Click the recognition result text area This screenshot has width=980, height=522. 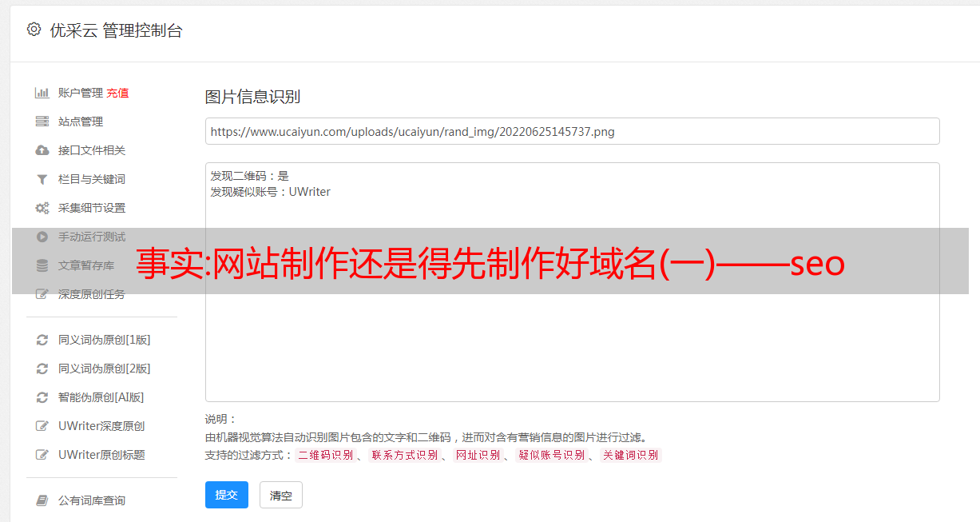[572, 282]
